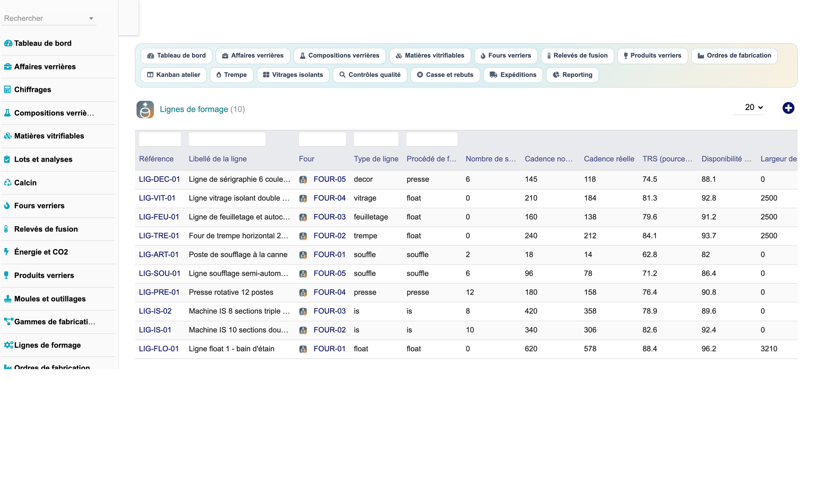Click the "Presse rotative 12 postes" cell

(231, 292)
